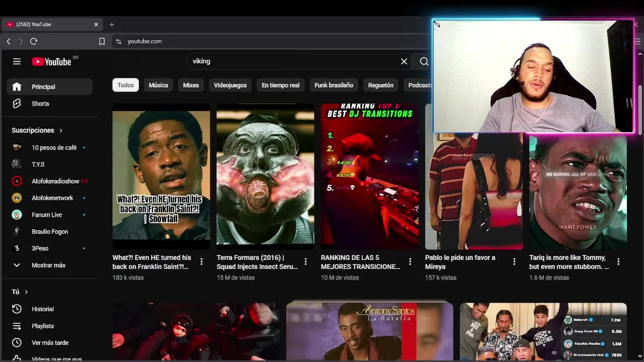Open Braulio Fogon channel
This screenshot has height=362, width=644.
pos(49,231)
